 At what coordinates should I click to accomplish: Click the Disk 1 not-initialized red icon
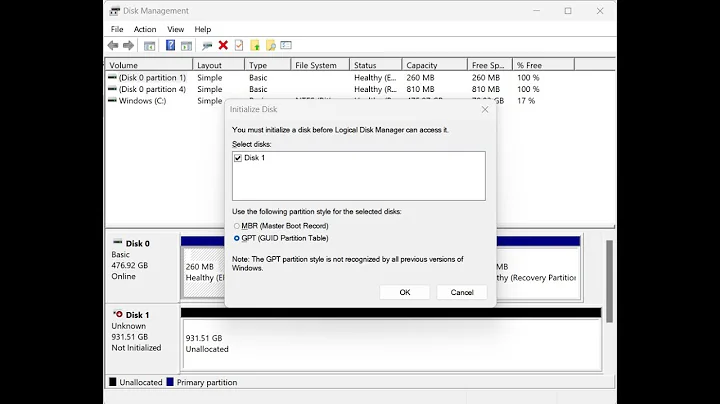(x=118, y=314)
